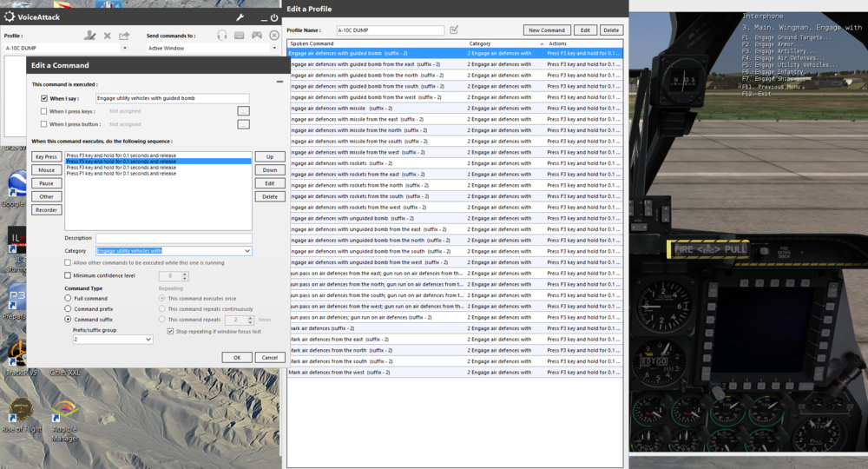Select the 'Full command' radio button
This screenshot has height=469, width=868.
pyautogui.click(x=69, y=298)
